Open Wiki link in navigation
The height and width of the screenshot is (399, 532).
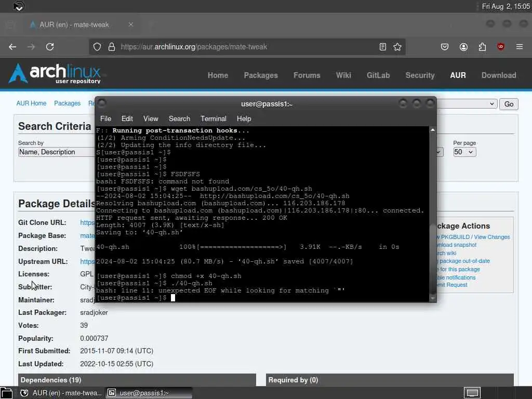(x=343, y=75)
